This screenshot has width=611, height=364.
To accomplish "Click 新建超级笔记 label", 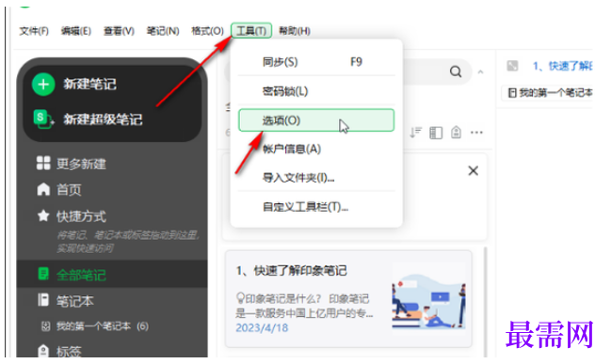I will pos(103,119).
